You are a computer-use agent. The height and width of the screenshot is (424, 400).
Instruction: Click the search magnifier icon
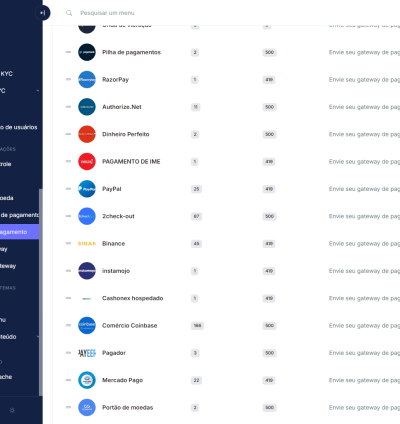[69, 13]
